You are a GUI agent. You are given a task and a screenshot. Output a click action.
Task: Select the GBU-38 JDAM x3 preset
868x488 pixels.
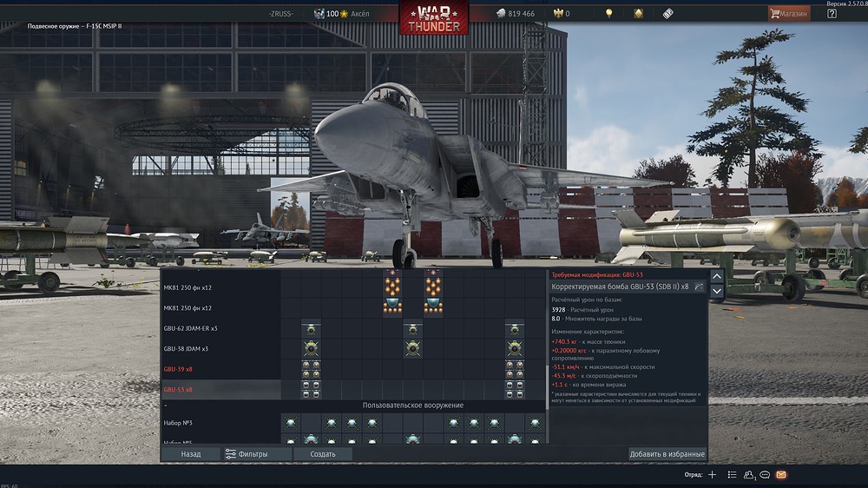[x=220, y=349]
